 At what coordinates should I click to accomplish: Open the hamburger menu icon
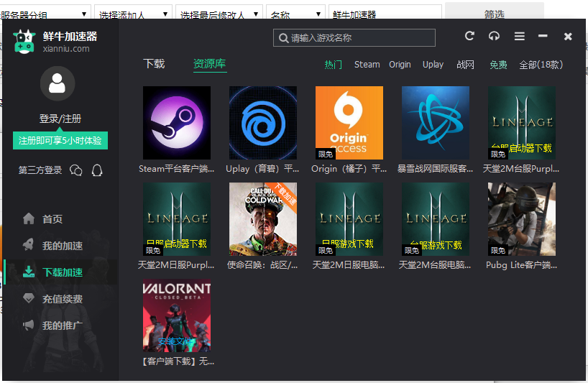pyautogui.click(x=520, y=36)
